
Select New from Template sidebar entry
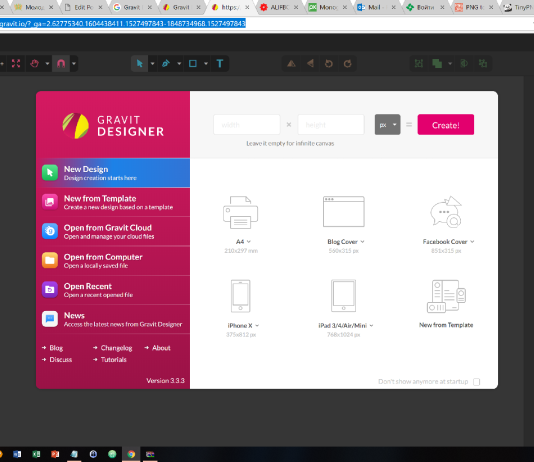pyautogui.click(x=113, y=202)
